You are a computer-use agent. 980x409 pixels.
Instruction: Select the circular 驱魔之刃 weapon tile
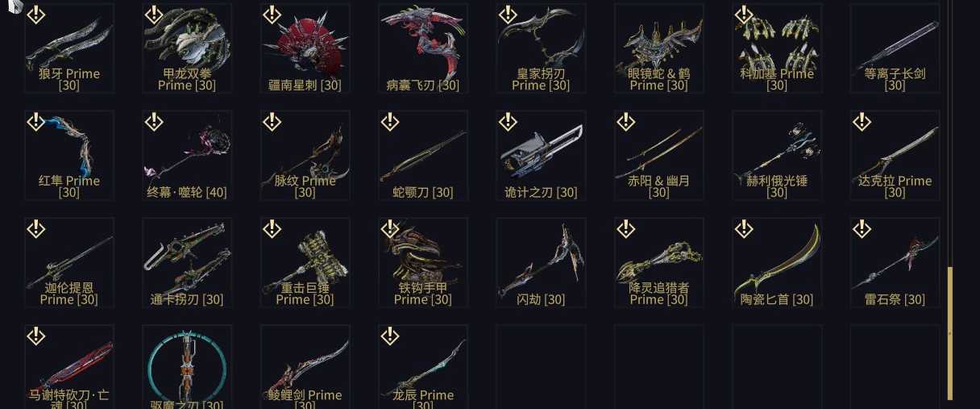(187, 367)
